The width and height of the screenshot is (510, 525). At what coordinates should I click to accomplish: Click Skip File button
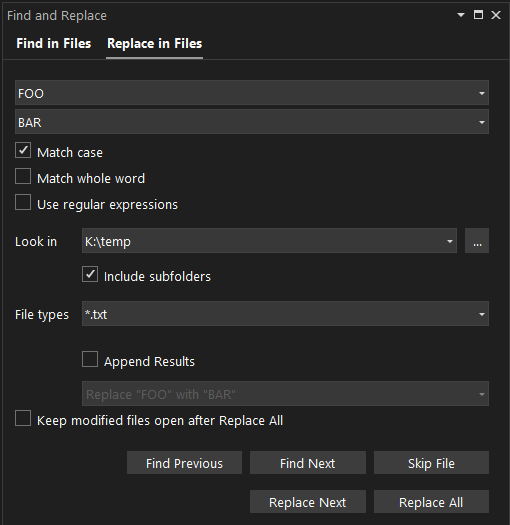[x=431, y=463]
